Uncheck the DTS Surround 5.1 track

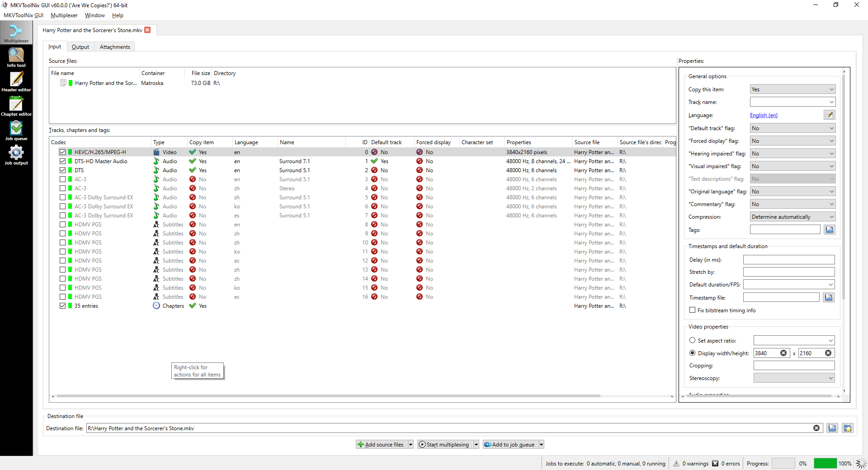click(63, 170)
